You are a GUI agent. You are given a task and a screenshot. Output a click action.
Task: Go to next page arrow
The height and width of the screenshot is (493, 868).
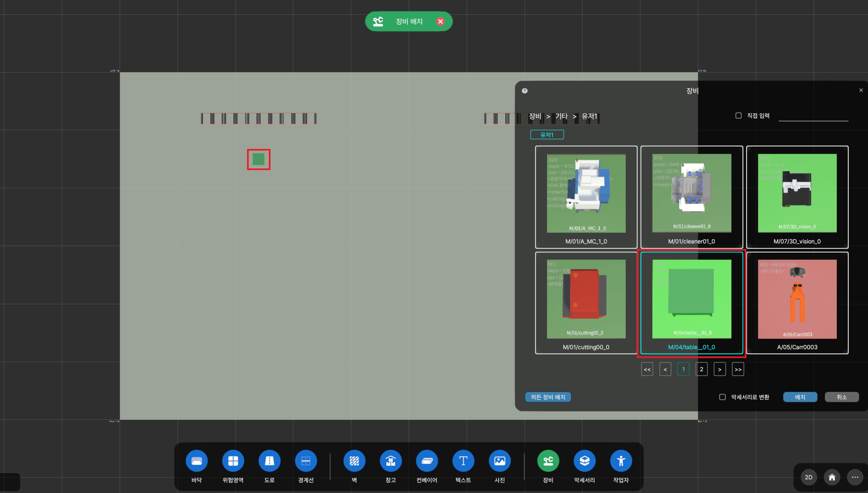[719, 369]
